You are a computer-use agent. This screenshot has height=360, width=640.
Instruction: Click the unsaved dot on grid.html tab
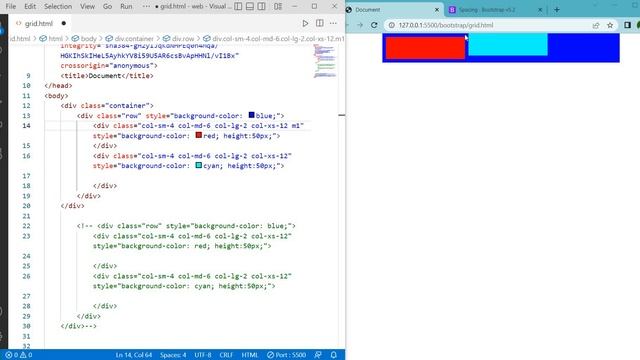[x=64, y=23]
